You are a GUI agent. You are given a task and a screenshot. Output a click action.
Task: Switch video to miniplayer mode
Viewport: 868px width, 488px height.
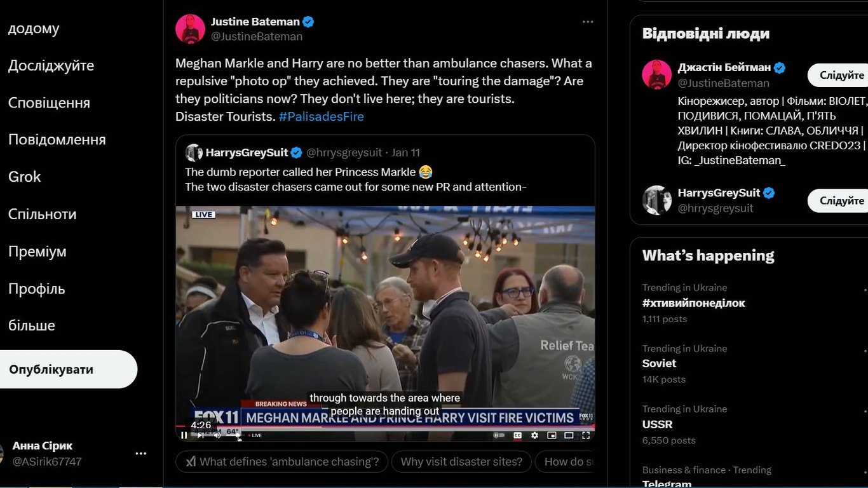pos(552,435)
